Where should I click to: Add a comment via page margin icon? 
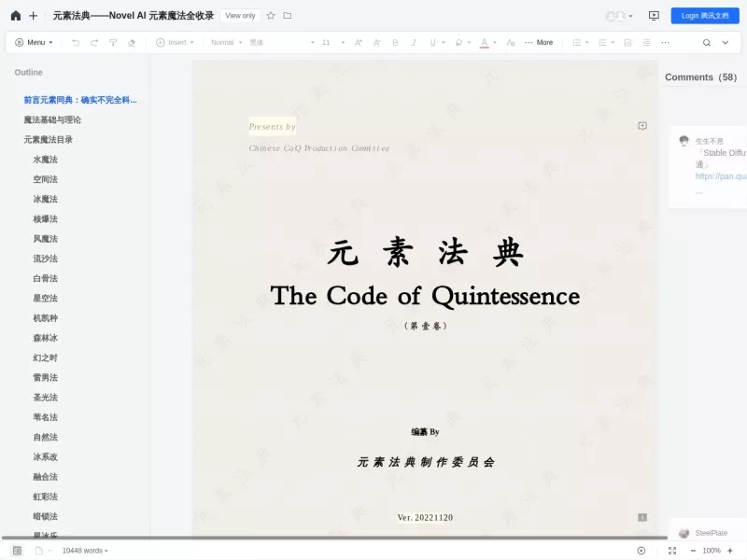(642, 126)
